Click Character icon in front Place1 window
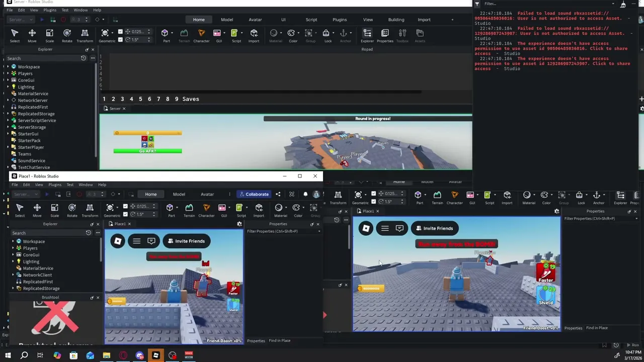Viewport: 644px width, 362px height. [206, 210]
